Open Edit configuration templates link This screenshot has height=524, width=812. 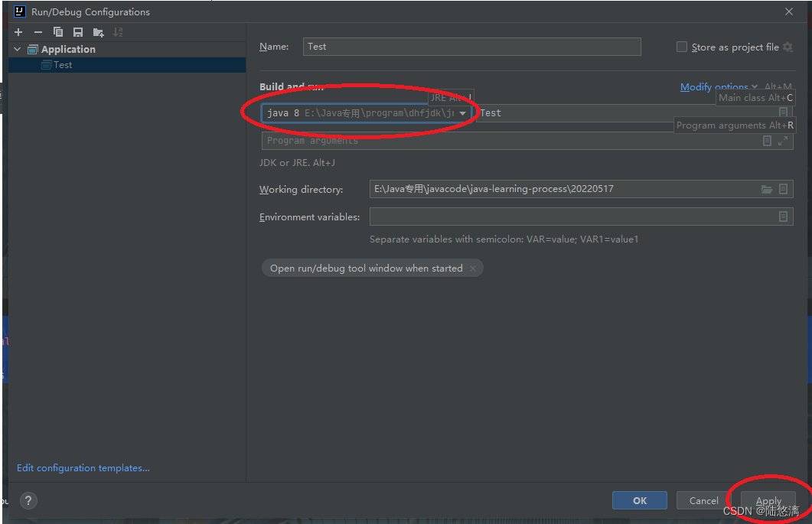point(83,467)
